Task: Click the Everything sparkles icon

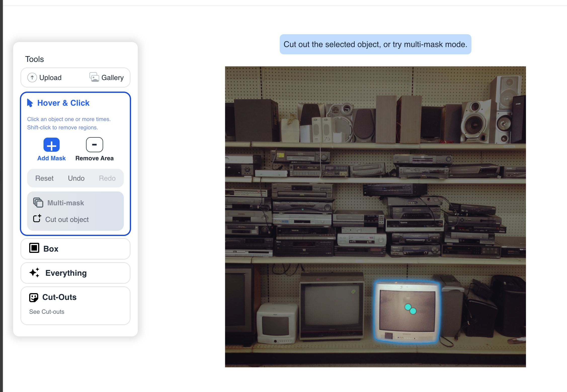Action: pyautogui.click(x=34, y=272)
